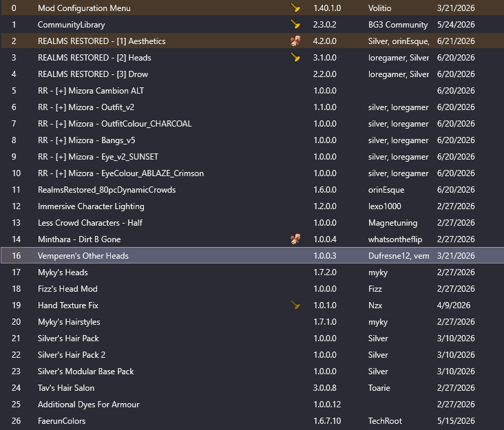Select the Mizora OutfitColour_CHARCOAL mod
The image size is (504, 430).
[115, 124]
